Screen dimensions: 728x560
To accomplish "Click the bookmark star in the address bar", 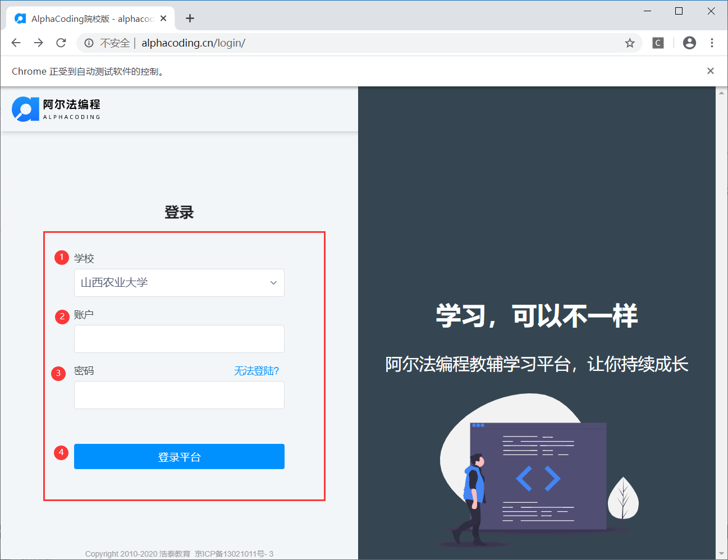I will pyautogui.click(x=629, y=43).
